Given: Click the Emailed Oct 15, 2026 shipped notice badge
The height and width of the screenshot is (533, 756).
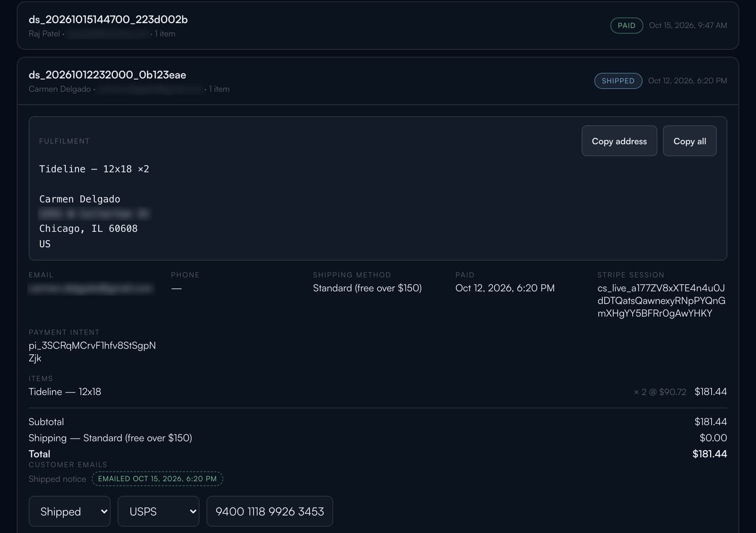Looking at the screenshot, I should [x=157, y=479].
